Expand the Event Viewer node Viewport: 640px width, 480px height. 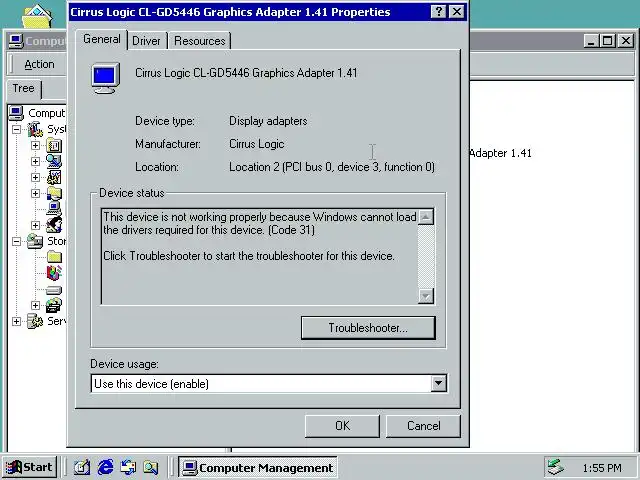36,145
